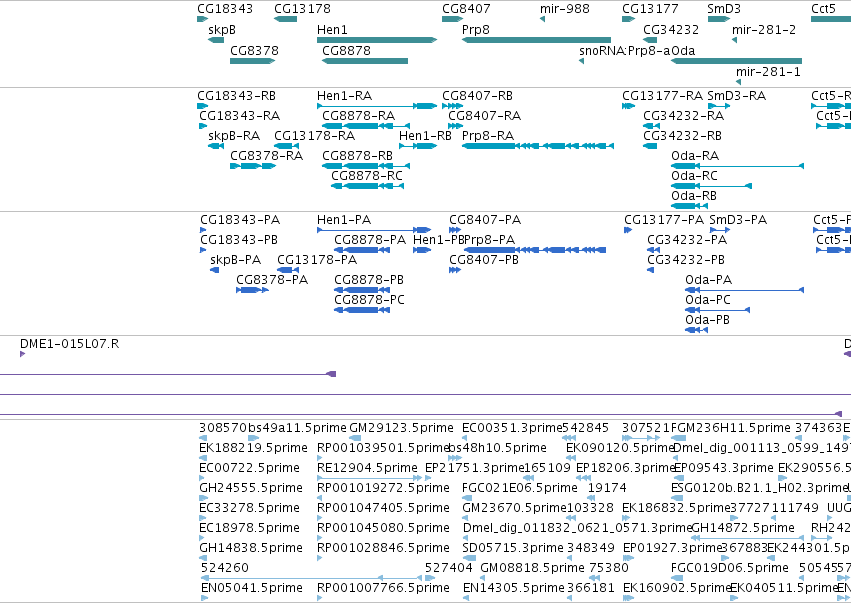Select the CG8878-RC transcript glyph
851x603 pixels.
point(367,186)
